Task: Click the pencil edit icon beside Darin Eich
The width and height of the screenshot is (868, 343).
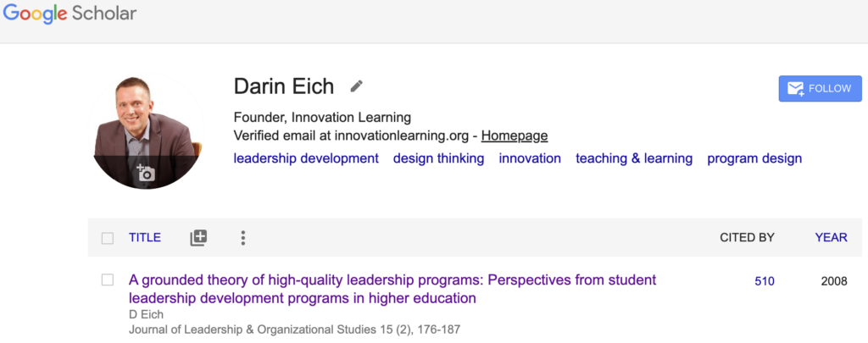Action: pos(357,86)
